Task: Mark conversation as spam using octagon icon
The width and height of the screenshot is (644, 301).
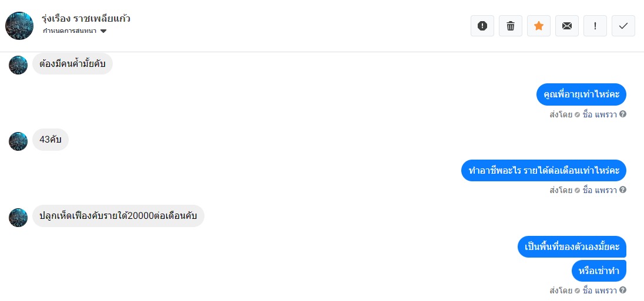Action: click(482, 26)
